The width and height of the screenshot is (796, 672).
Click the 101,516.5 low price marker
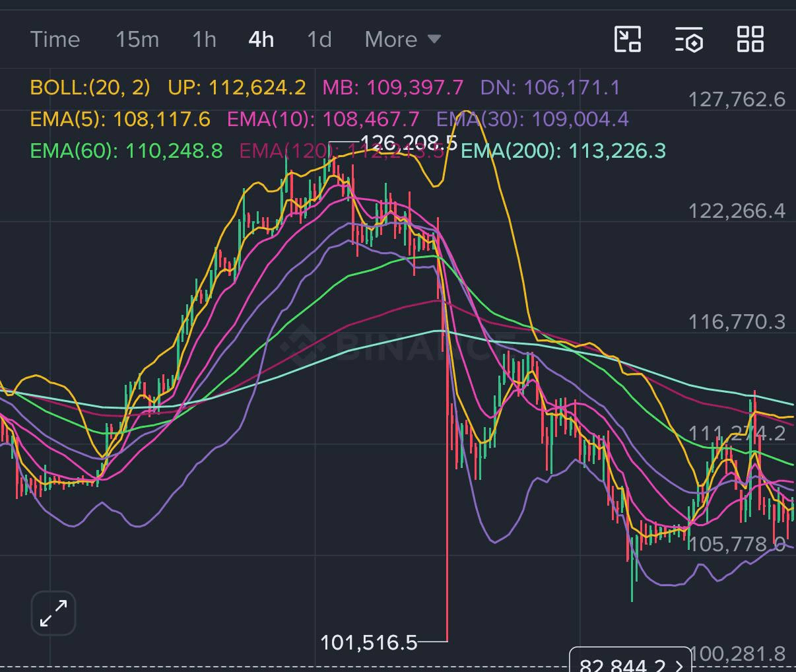[x=368, y=642]
